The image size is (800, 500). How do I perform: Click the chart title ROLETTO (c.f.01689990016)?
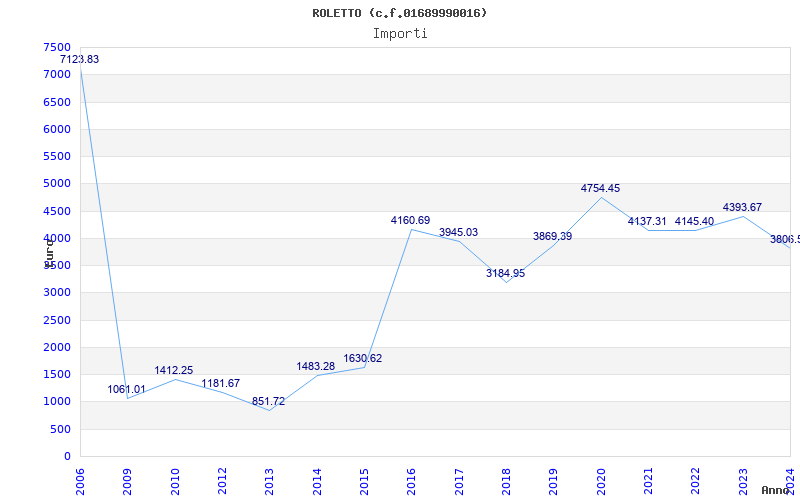(x=399, y=13)
